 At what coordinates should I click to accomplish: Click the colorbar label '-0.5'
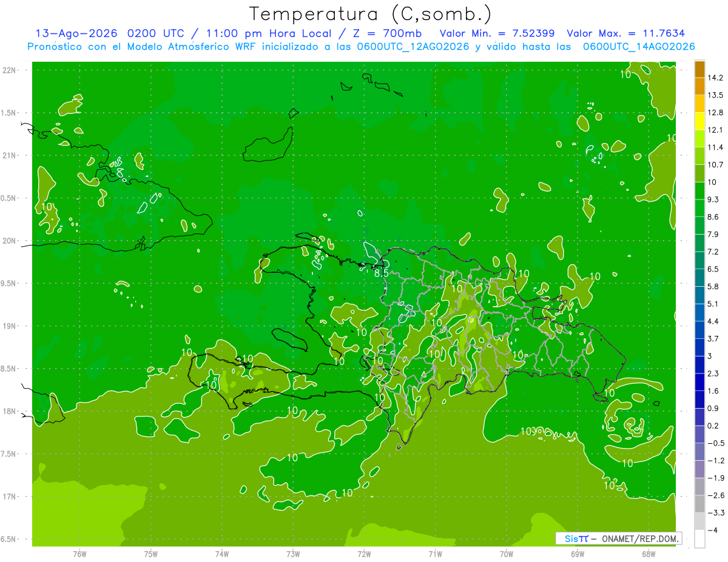(x=715, y=443)
